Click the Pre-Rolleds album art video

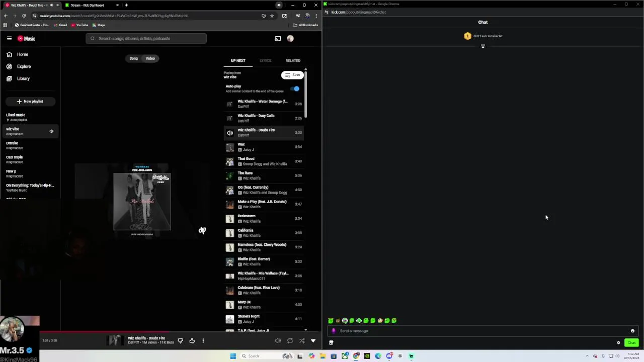point(142,201)
